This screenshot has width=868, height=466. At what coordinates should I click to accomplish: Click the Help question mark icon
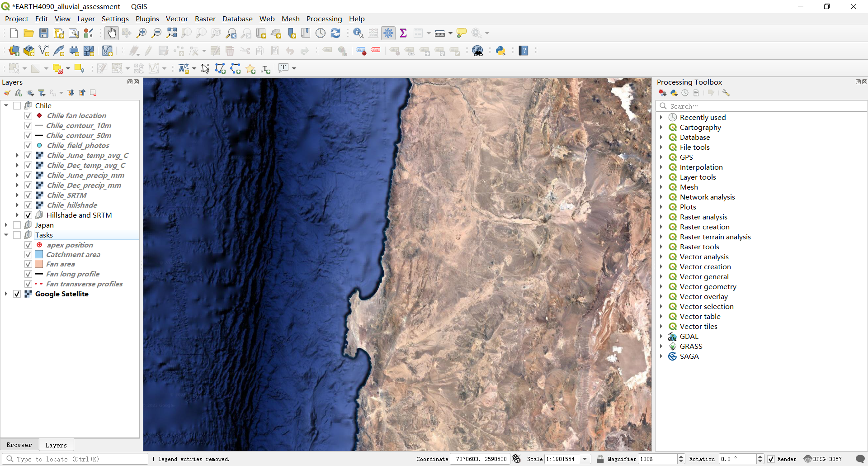(524, 51)
